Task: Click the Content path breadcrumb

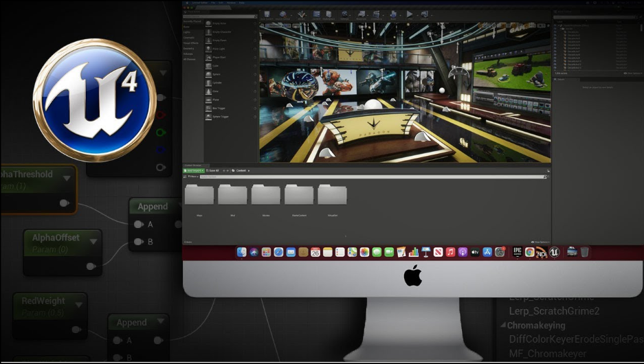Action: (241, 170)
